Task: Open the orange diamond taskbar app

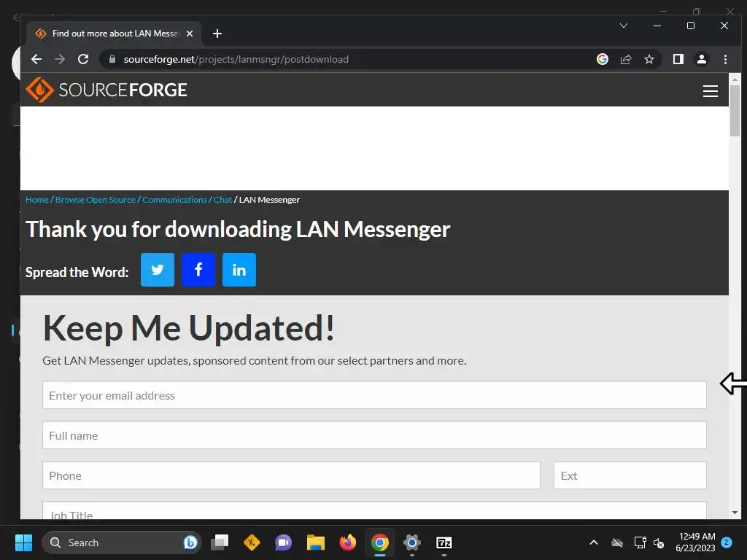Action: (252, 542)
